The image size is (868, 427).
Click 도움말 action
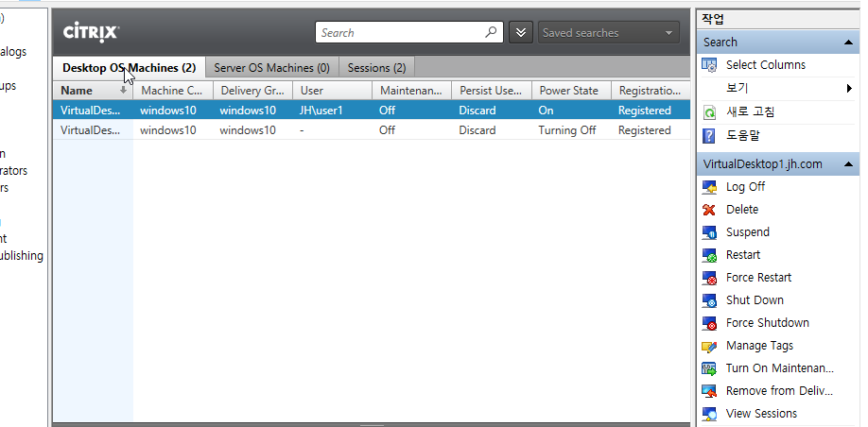click(x=742, y=135)
